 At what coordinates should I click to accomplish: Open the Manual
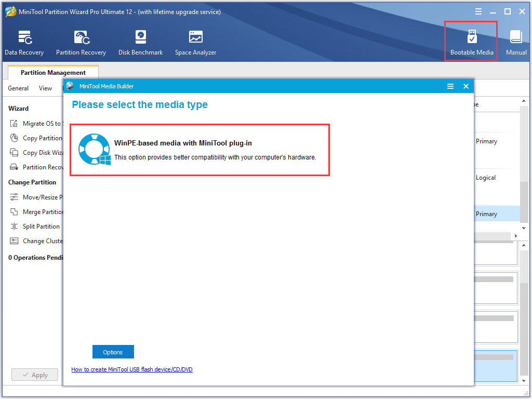pos(516,43)
